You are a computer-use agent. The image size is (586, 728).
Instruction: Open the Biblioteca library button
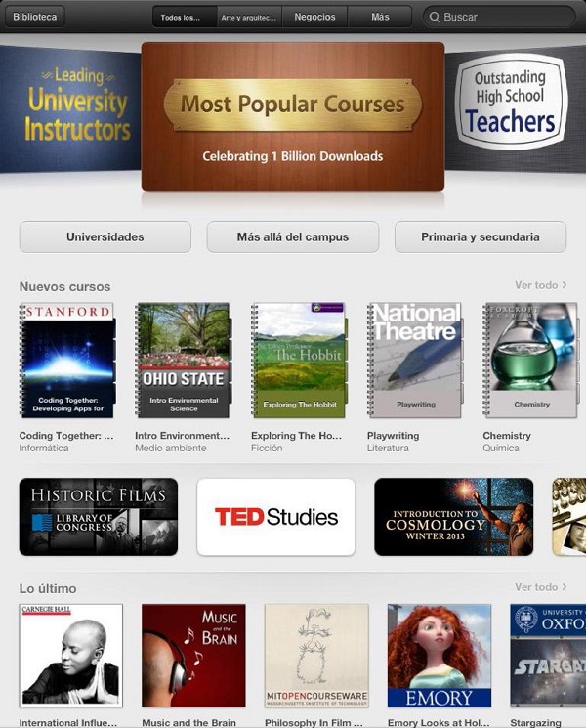35,18
